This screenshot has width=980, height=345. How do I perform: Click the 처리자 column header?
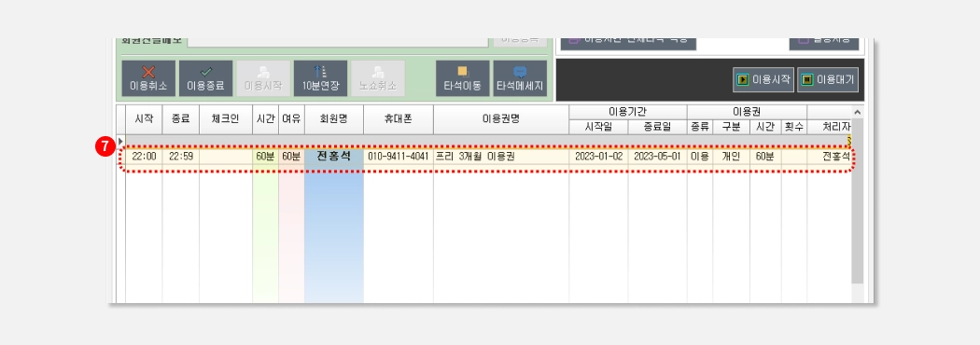(x=830, y=127)
